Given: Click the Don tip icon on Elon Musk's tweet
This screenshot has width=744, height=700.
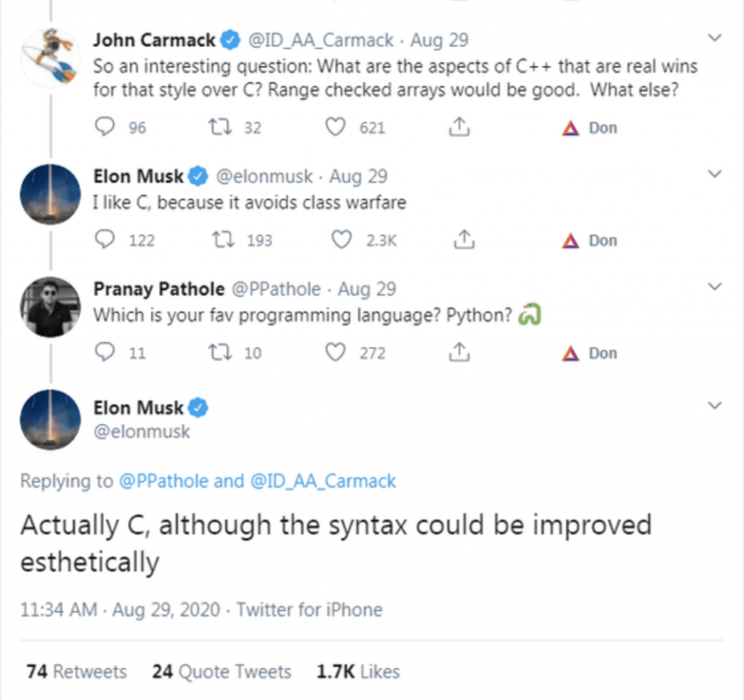Looking at the screenshot, I should (571, 239).
